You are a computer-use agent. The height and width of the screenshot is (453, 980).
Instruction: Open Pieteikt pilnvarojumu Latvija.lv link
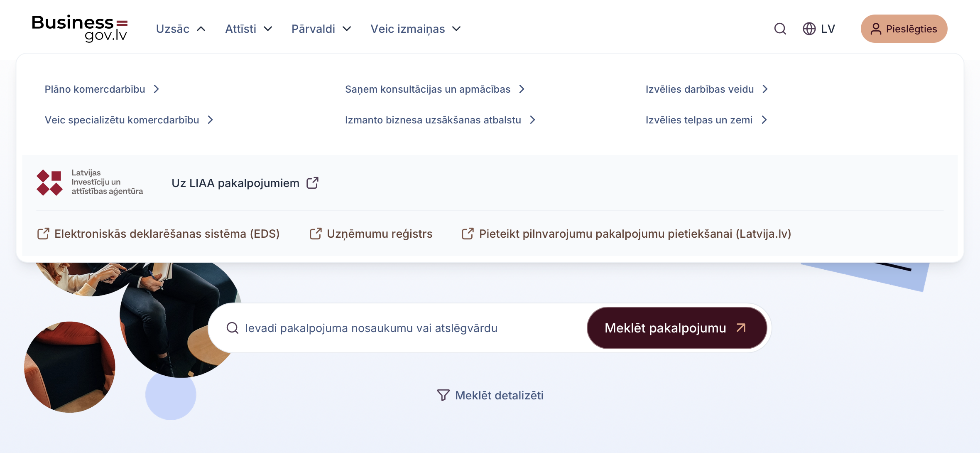(635, 234)
